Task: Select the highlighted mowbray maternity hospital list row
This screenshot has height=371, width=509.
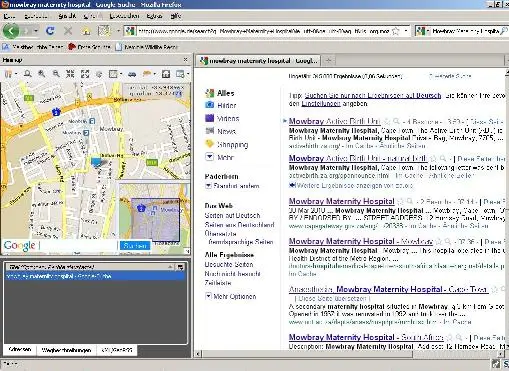Action: 95,276
